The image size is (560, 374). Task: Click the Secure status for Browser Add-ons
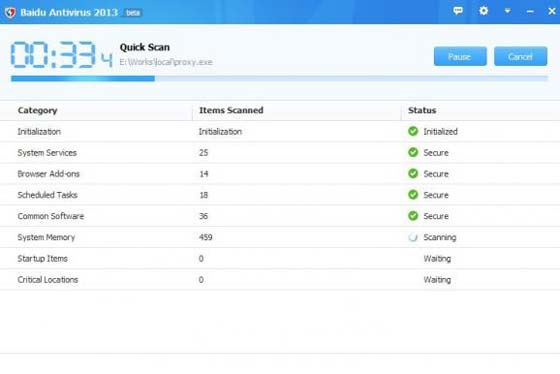pyautogui.click(x=436, y=174)
